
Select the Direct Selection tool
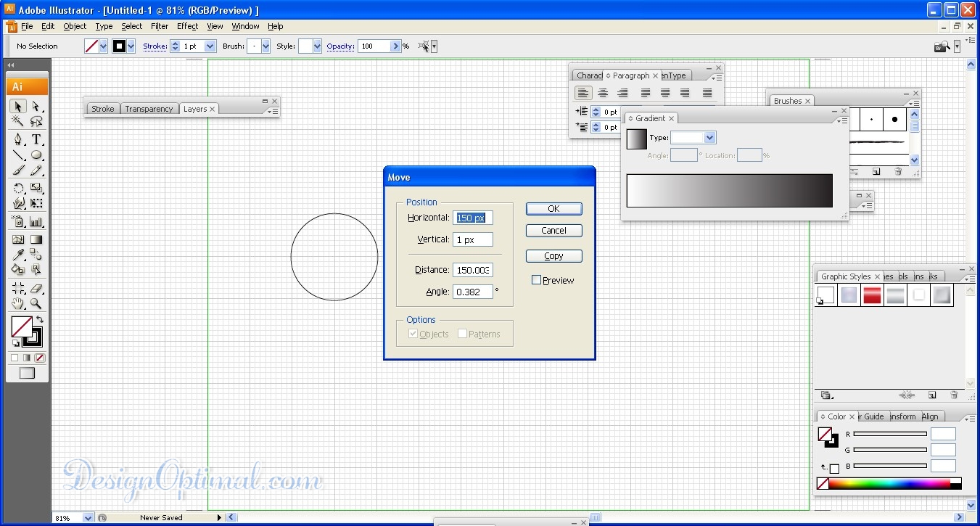tap(36, 107)
